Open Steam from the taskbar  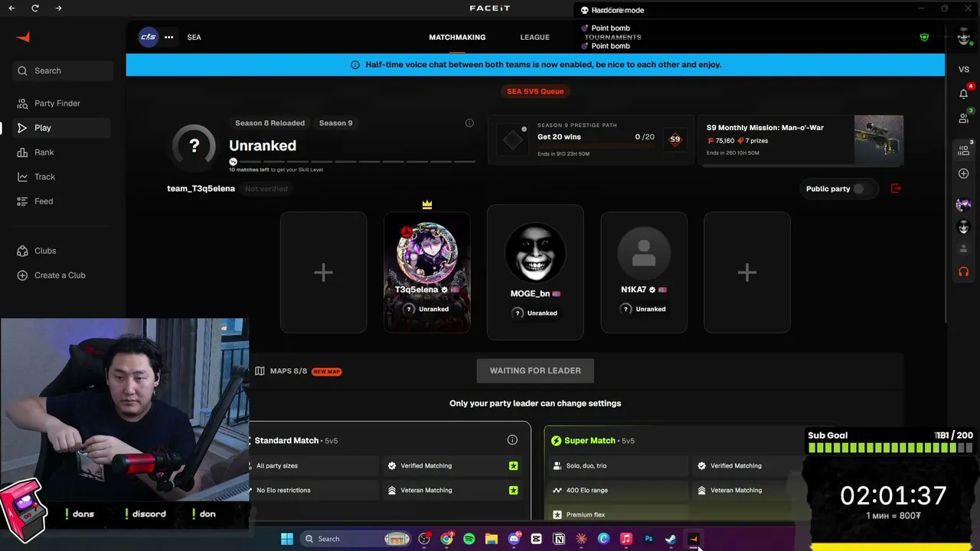point(671,539)
